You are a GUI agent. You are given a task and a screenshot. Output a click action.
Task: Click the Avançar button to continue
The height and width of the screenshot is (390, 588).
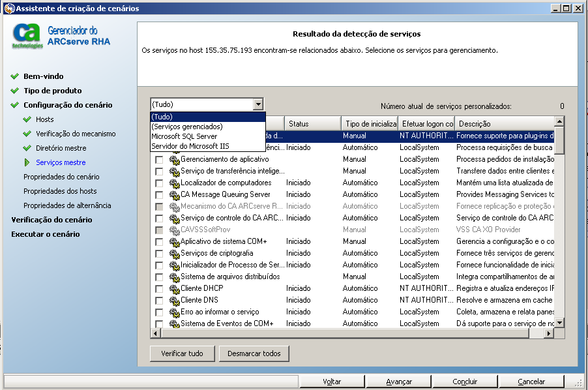point(398,381)
